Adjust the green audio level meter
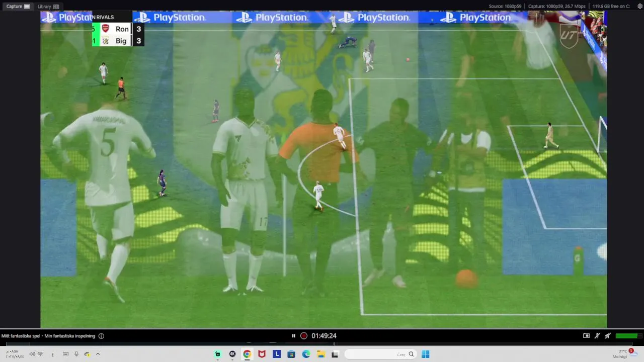Viewport: 644px width, 362px height. 629,336
